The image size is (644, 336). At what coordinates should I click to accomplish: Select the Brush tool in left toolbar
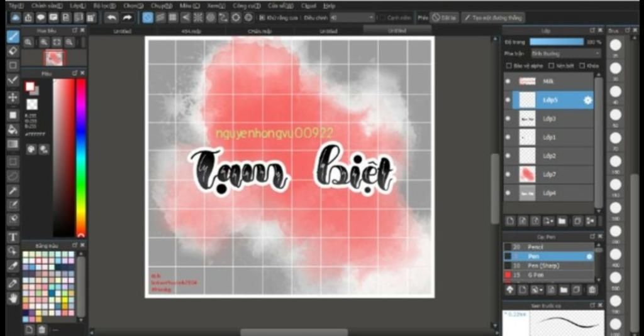pyautogui.click(x=13, y=36)
